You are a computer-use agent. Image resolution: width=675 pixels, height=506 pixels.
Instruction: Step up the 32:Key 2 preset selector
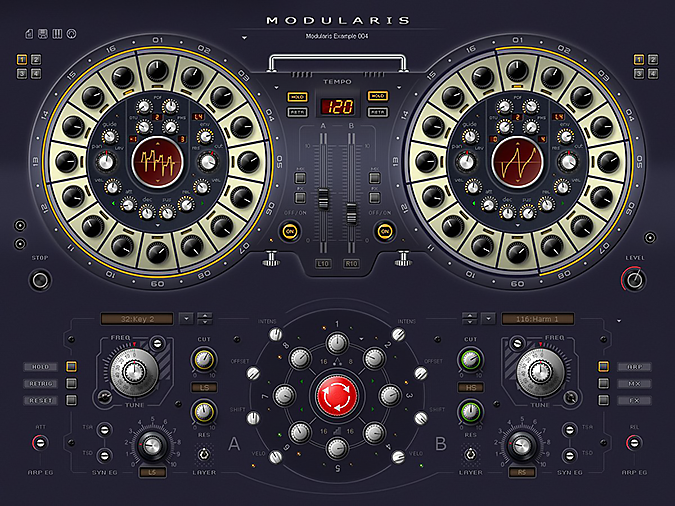[204, 316]
